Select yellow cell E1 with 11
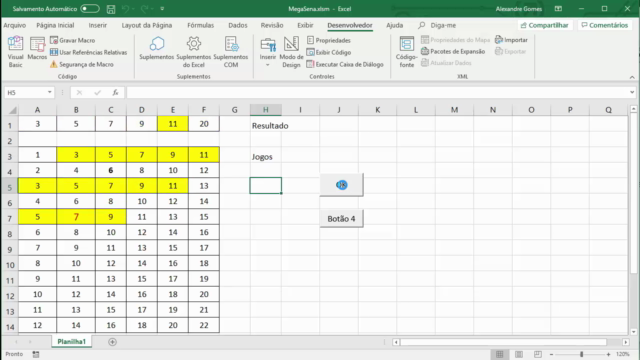This screenshot has height=360, width=640. pos(173,124)
